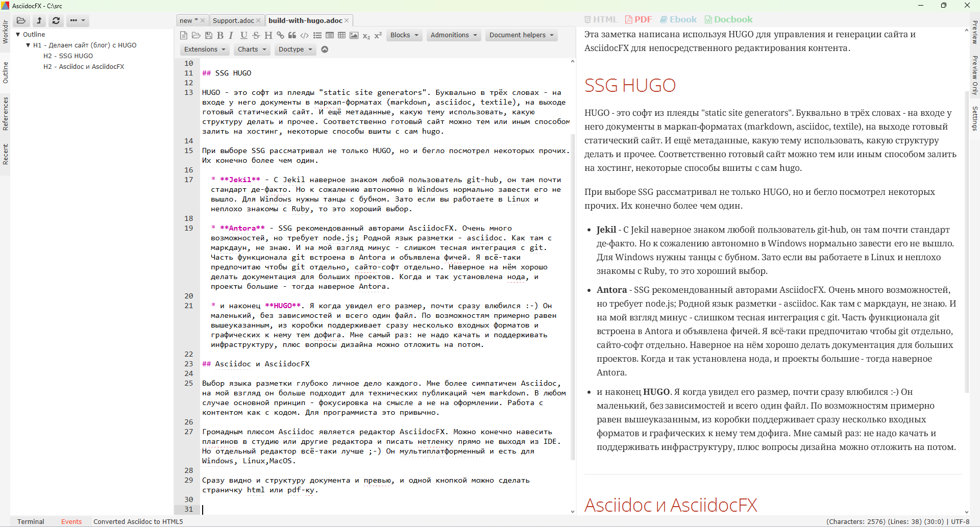Switch to the Support.adoc tab
Screen dimensions: 980x527
tap(233, 21)
